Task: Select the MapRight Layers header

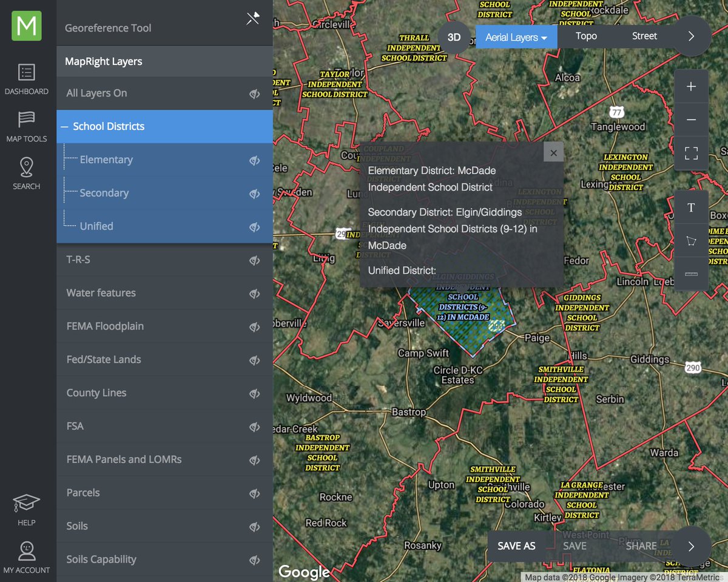Action: pyautogui.click(x=164, y=61)
